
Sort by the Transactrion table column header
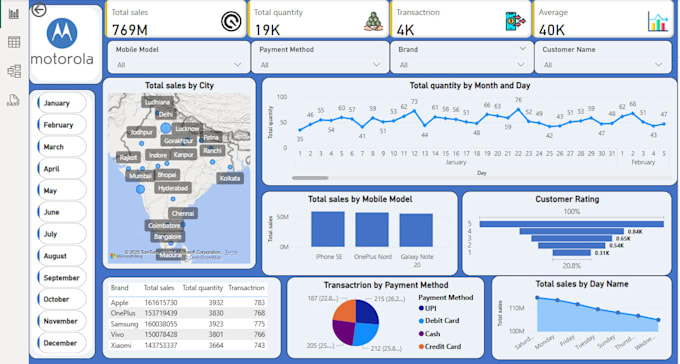(246, 288)
